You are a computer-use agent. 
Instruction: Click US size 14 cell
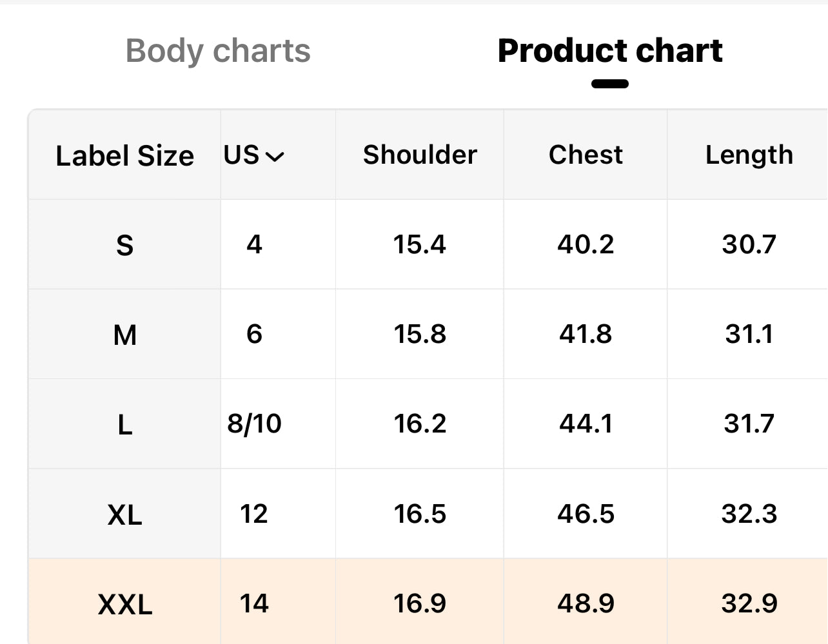(x=254, y=604)
